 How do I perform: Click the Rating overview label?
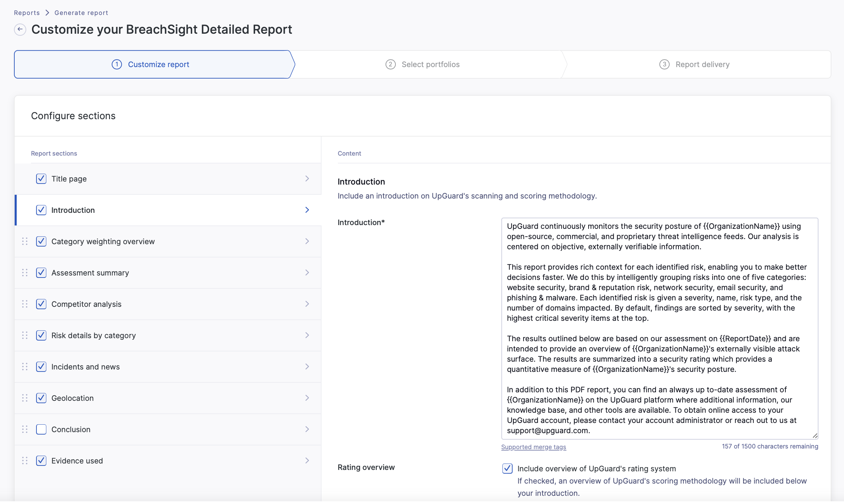(x=366, y=467)
